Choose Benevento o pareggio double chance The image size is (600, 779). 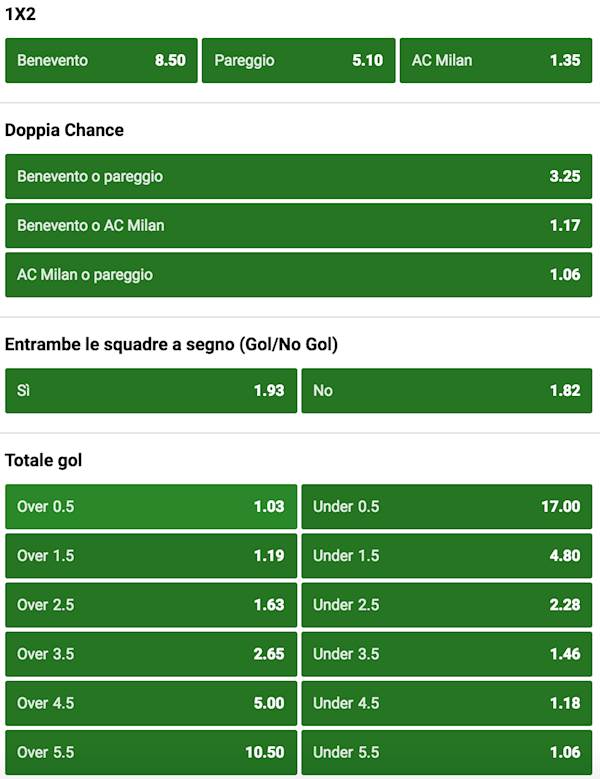click(299, 176)
